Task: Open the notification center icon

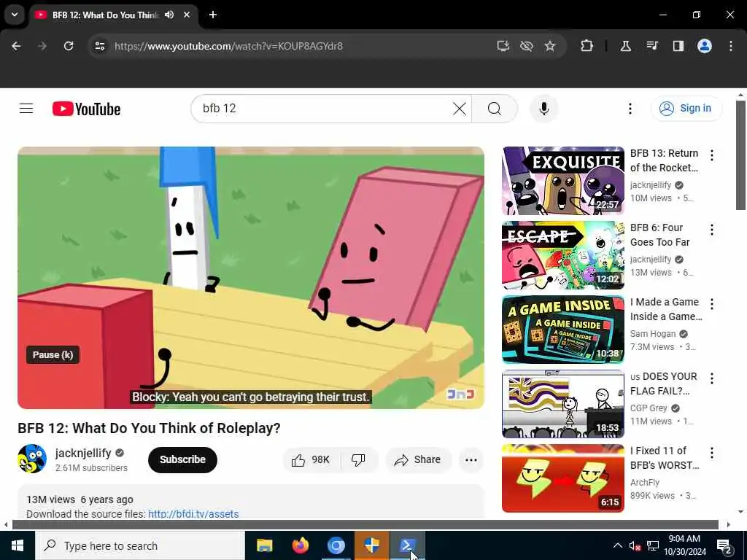Action: (x=724, y=545)
